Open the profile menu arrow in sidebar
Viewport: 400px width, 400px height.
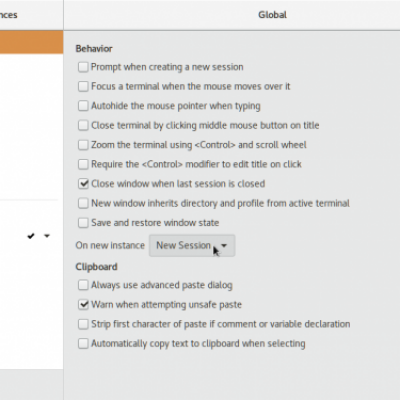pos(47,236)
